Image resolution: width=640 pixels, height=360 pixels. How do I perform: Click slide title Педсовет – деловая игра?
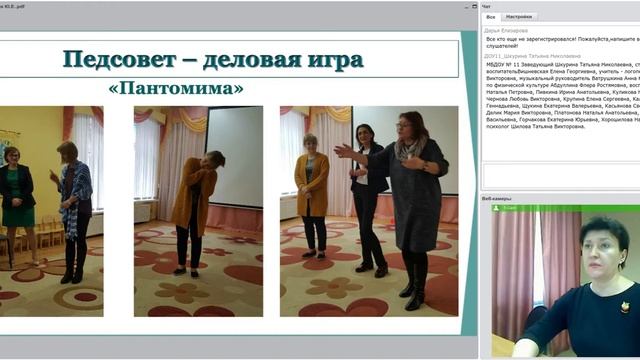tap(213, 59)
